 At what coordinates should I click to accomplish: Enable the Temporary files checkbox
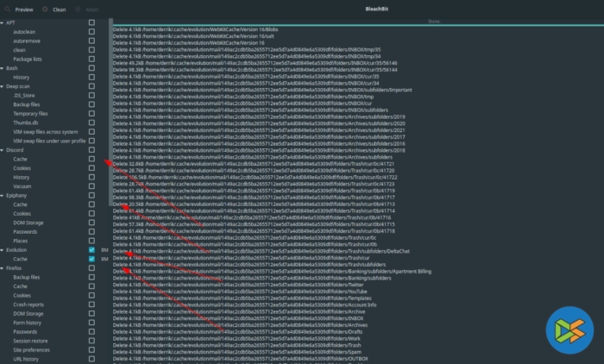(91, 114)
